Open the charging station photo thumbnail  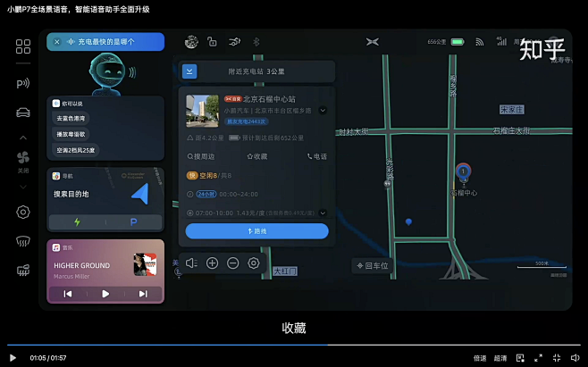(x=202, y=111)
